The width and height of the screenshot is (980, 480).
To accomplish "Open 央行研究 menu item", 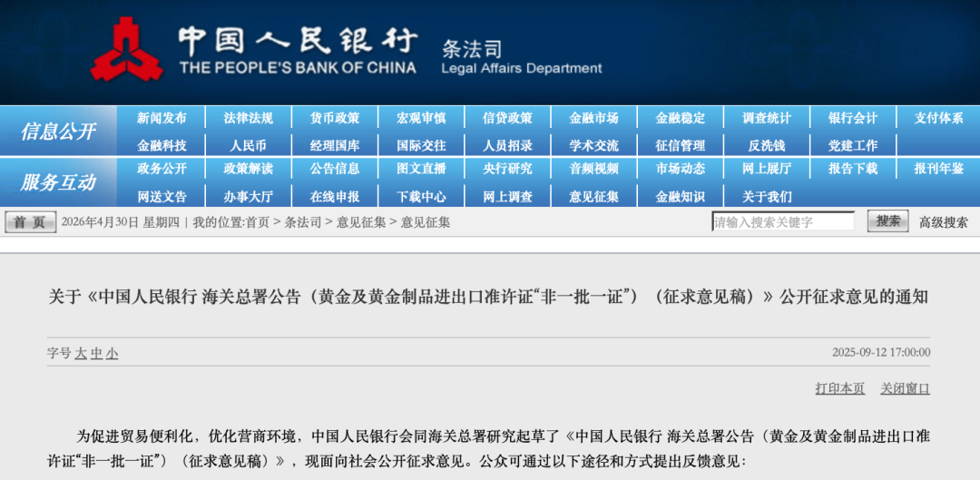I will [507, 169].
